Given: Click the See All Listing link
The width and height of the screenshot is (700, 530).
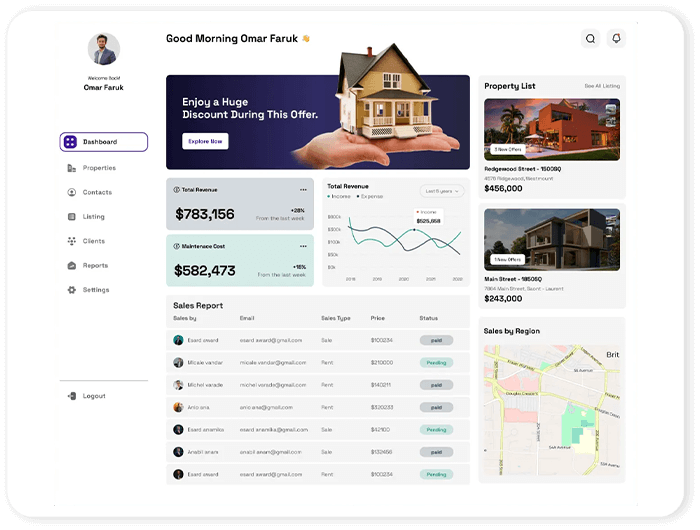Looking at the screenshot, I should [602, 86].
